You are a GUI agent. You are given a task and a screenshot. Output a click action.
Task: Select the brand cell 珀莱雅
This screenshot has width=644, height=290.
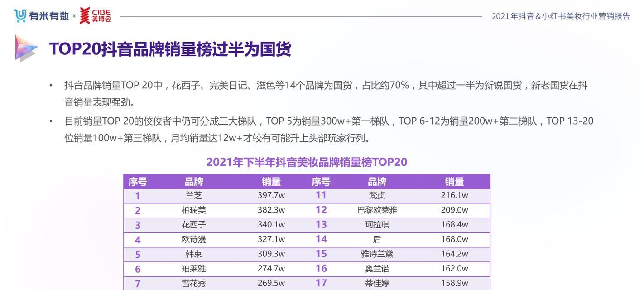coord(194,268)
